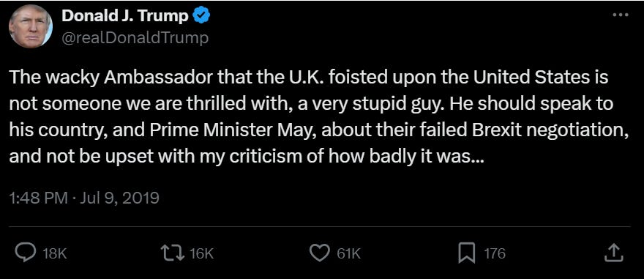This screenshot has height=279, width=644.
Task: Click the 18K replies count
Action: pos(55,253)
